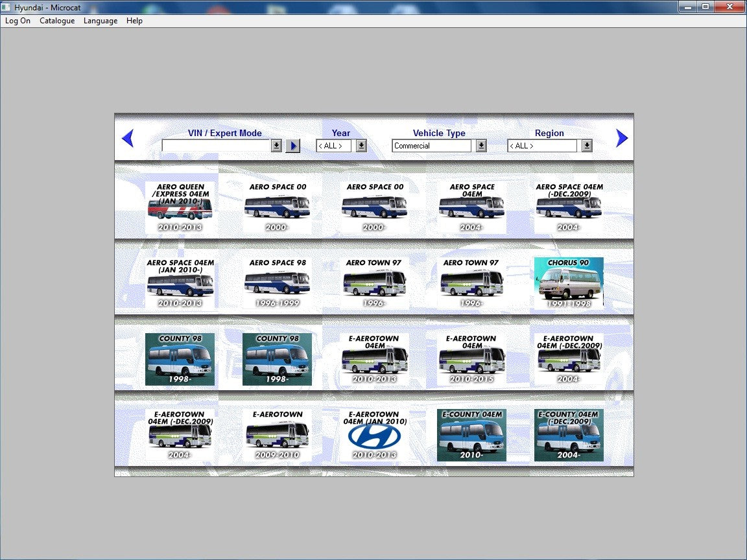Screen dimensions: 747x560
Task: Open the Chorus 90 catalogue
Action: pos(569,283)
